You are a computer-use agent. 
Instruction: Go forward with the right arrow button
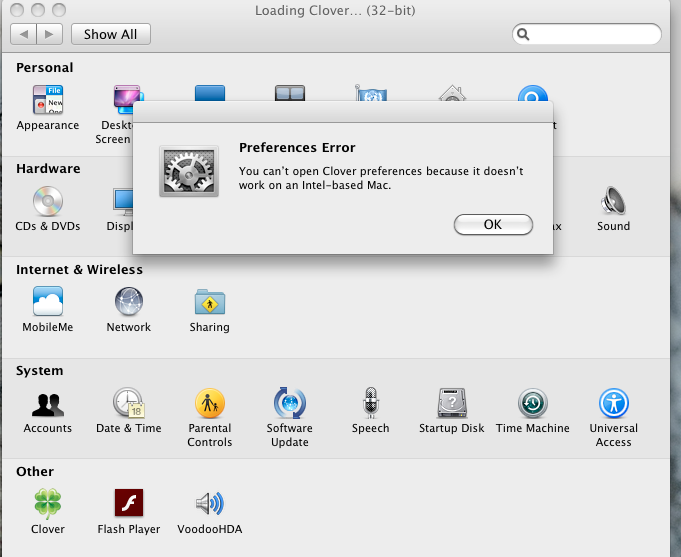(x=50, y=34)
